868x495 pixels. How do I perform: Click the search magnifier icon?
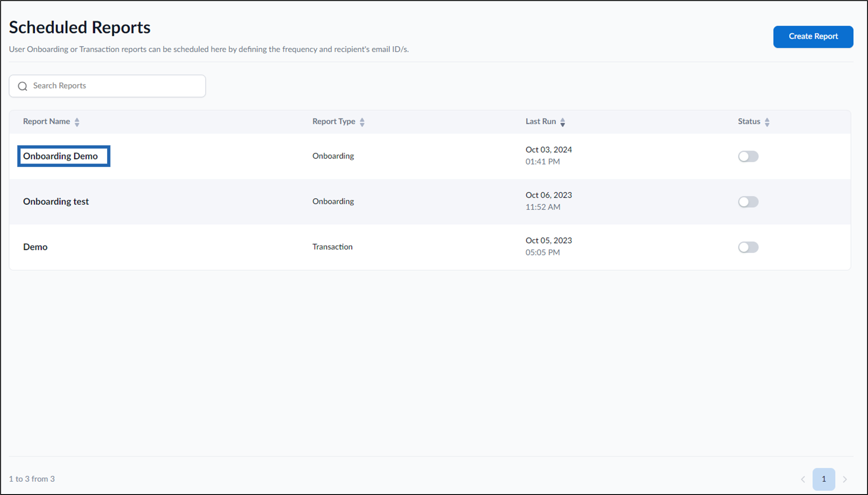(23, 86)
